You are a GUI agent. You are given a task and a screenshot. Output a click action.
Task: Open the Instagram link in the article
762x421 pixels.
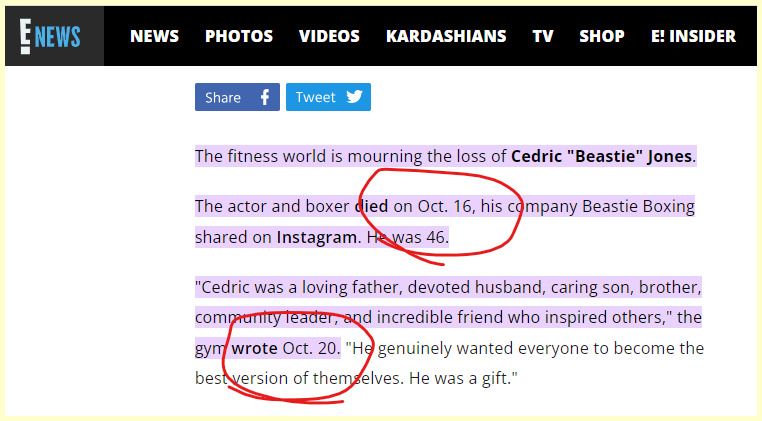tap(316, 237)
